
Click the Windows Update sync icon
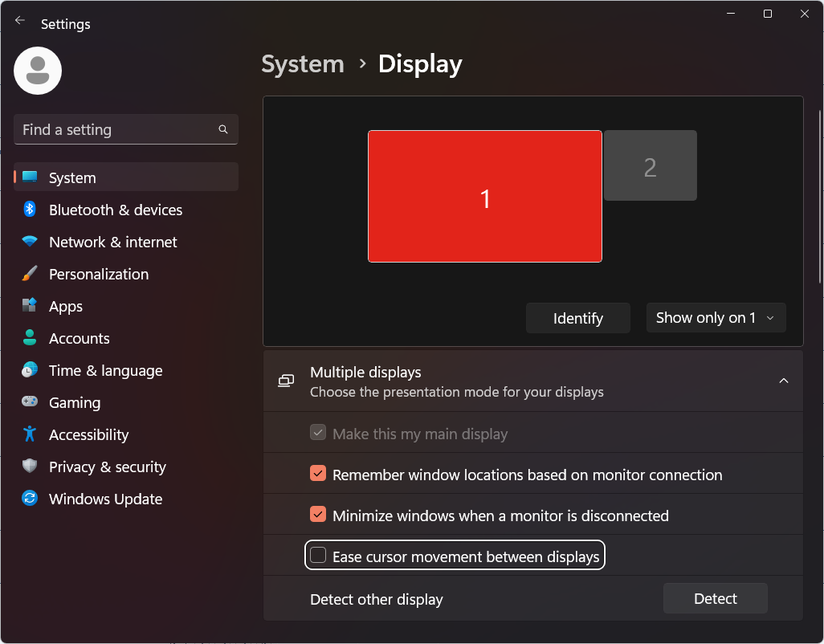pyautogui.click(x=30, y=499)
